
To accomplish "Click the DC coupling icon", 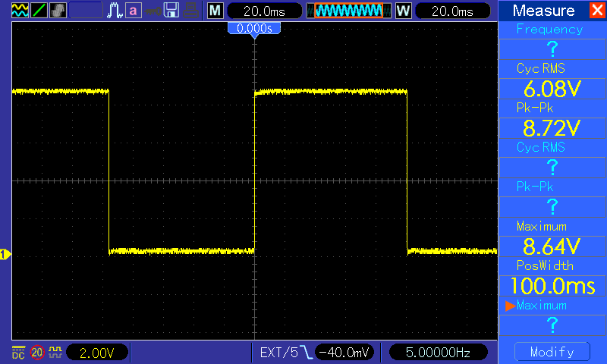I will (18, 353).
